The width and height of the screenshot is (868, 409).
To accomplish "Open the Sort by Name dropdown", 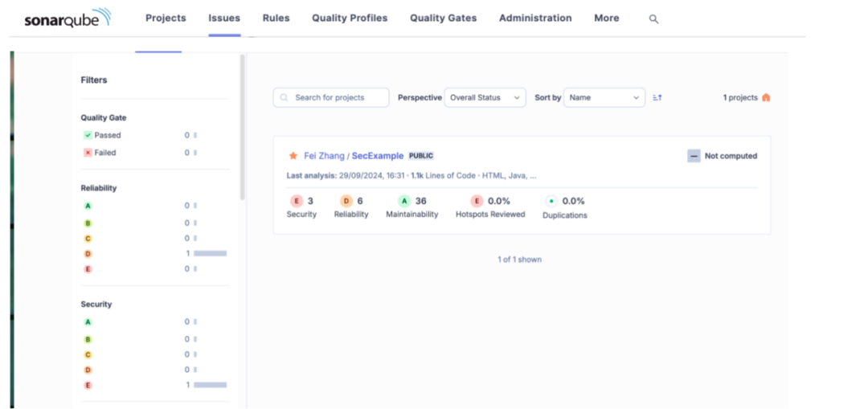I will 604,98.
